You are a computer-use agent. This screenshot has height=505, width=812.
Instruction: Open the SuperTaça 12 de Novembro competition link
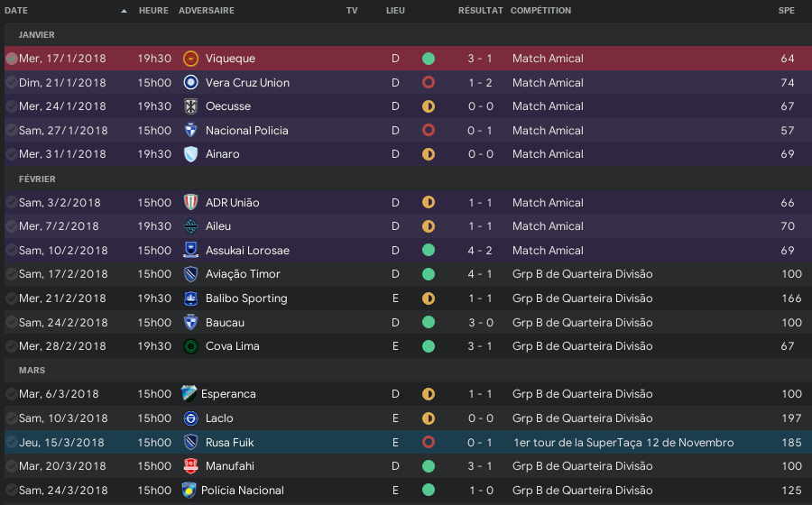click(x=623, y=443)
